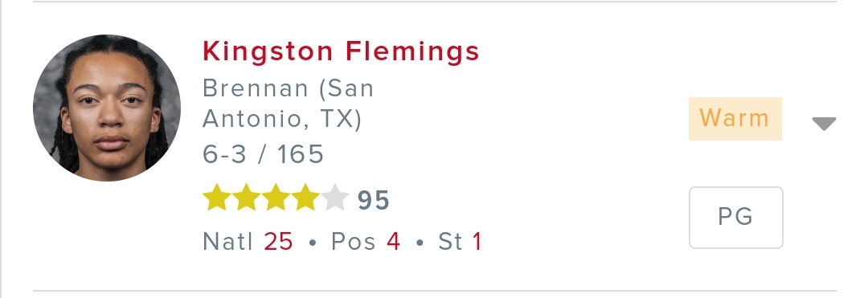The height and width of the screenshot is (298, 868).
Task: Click the fourth yellow rating star
Action: (305, 198)
